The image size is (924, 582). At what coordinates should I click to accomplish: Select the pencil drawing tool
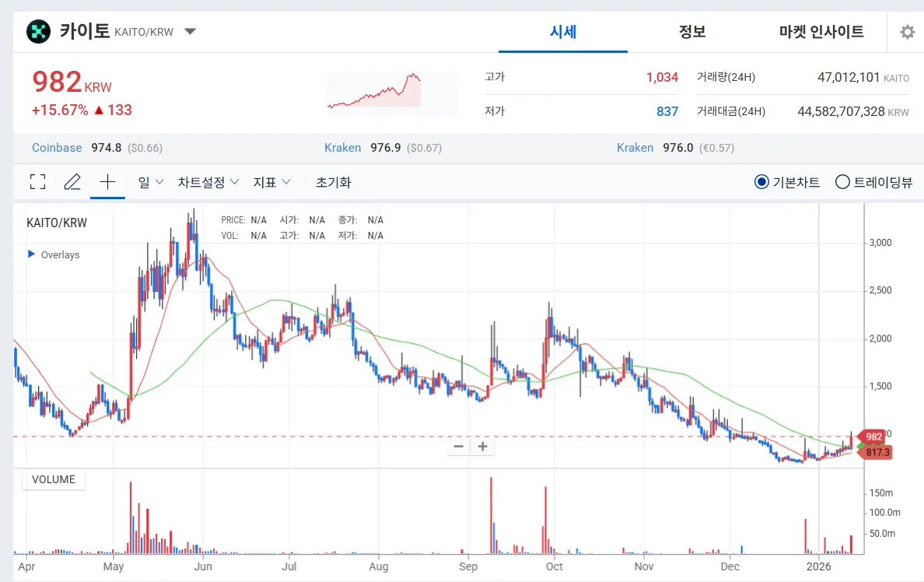(x=72, y=181)
